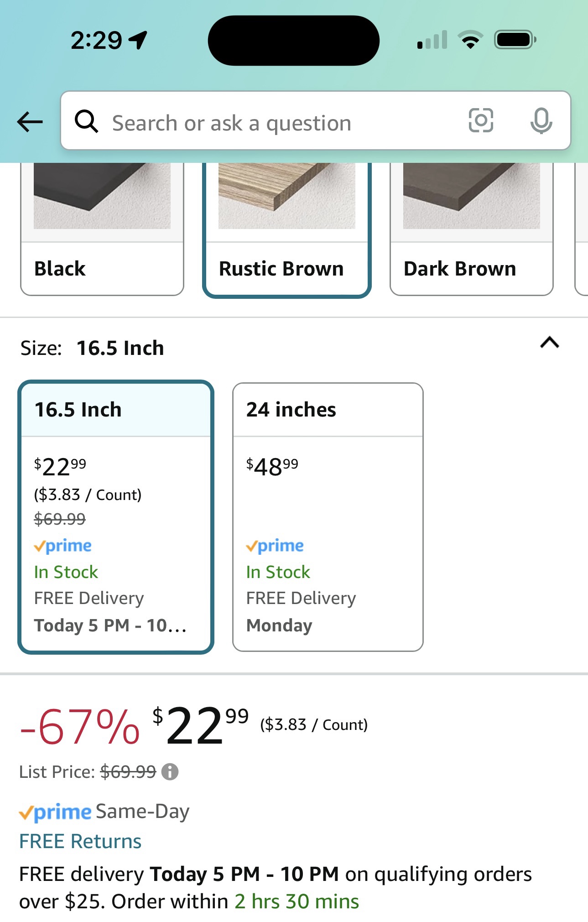The image size is (588, 922).
Task: Open the FREE Returns link
Action: (x=80, y=841)
